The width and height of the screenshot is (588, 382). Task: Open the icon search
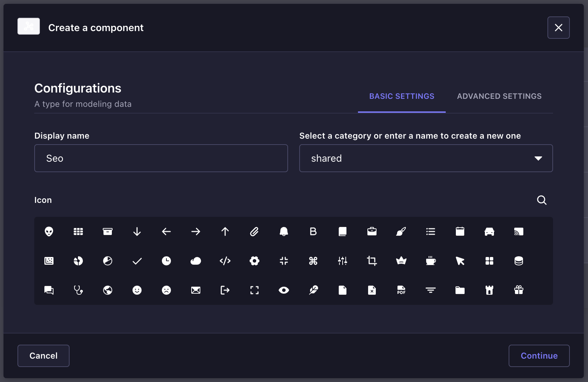(542, 200)
